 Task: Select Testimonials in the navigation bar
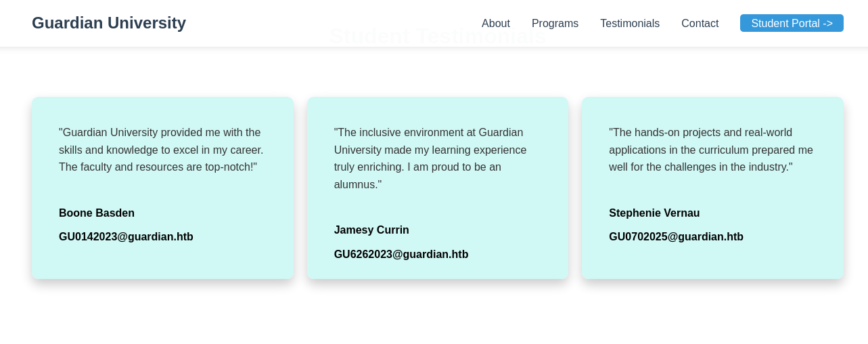(x=630, y=24)
